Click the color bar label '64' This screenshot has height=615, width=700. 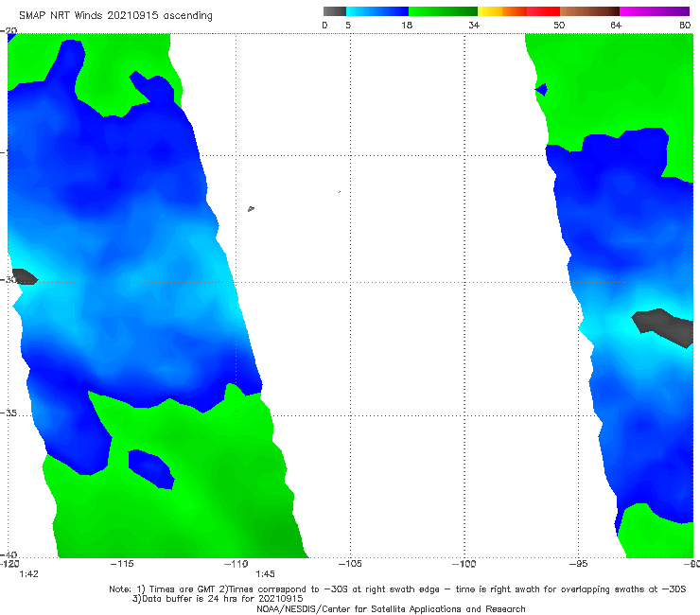[x=616, y=25]
